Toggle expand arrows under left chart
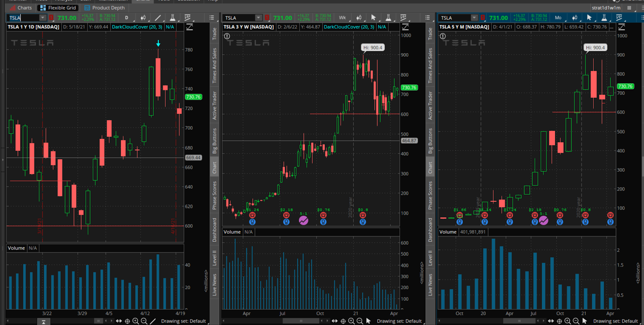This screenshot has width=644, height=325. click(119, 321)
